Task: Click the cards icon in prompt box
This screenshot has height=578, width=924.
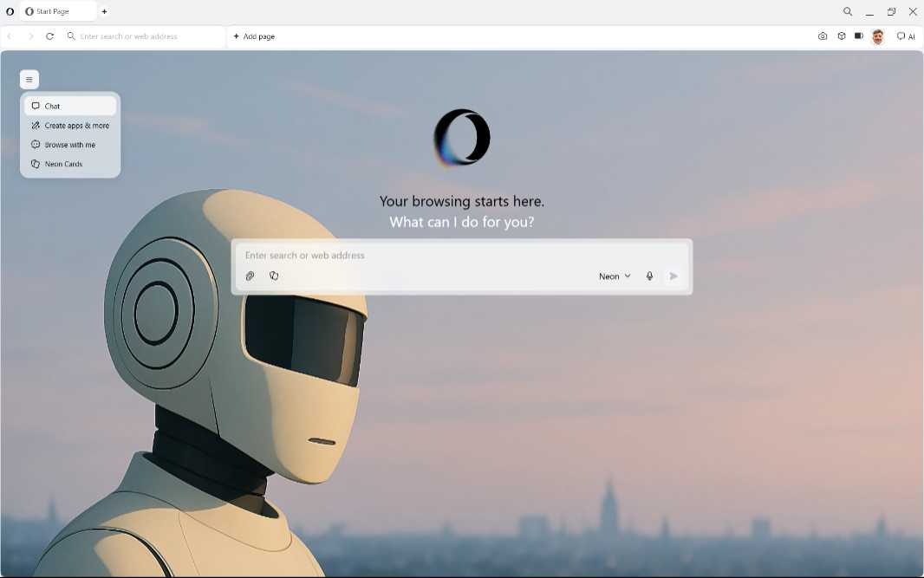Action: [x=274, y=276]
